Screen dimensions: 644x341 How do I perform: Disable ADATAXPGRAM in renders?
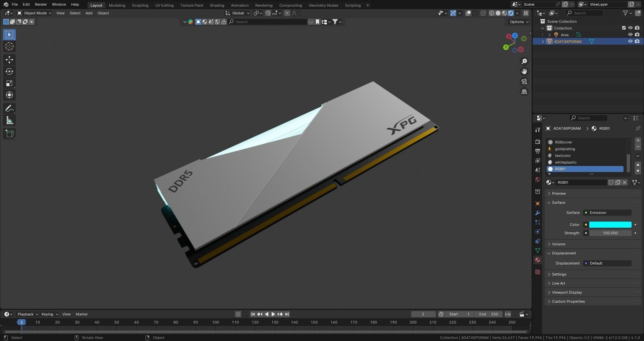(637, 41)
